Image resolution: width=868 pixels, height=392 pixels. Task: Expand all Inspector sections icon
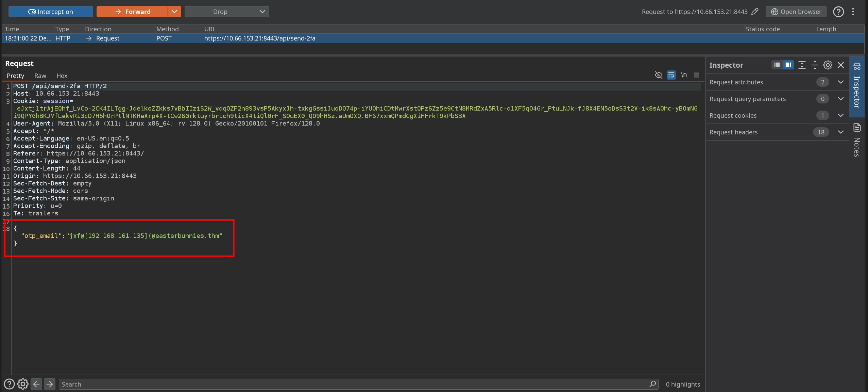pos(802,65)
